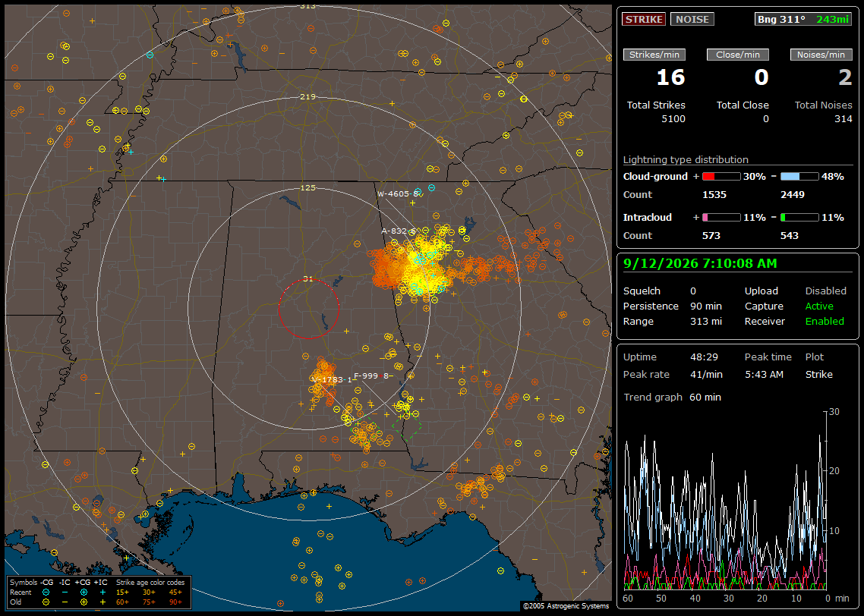This screenshot has width=864, height=616.
Task: Toggle the Receiver Enabled status
Action: pos(825,322)
